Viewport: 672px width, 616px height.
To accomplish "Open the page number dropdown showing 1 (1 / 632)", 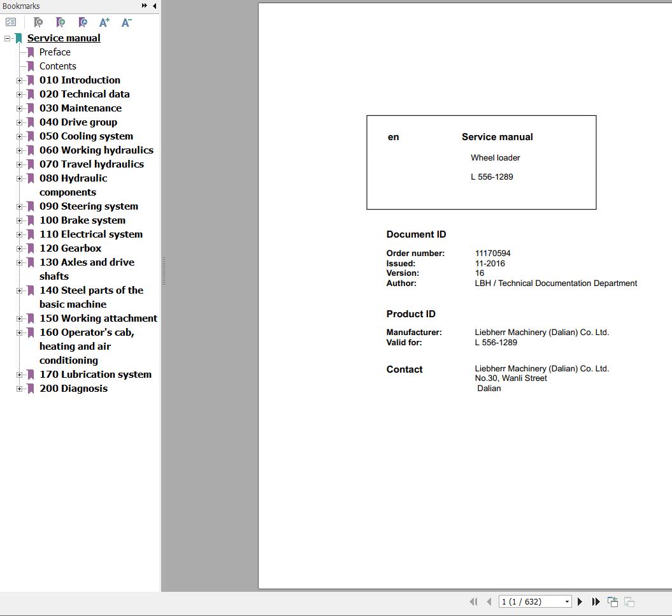I will coord(567,601).
